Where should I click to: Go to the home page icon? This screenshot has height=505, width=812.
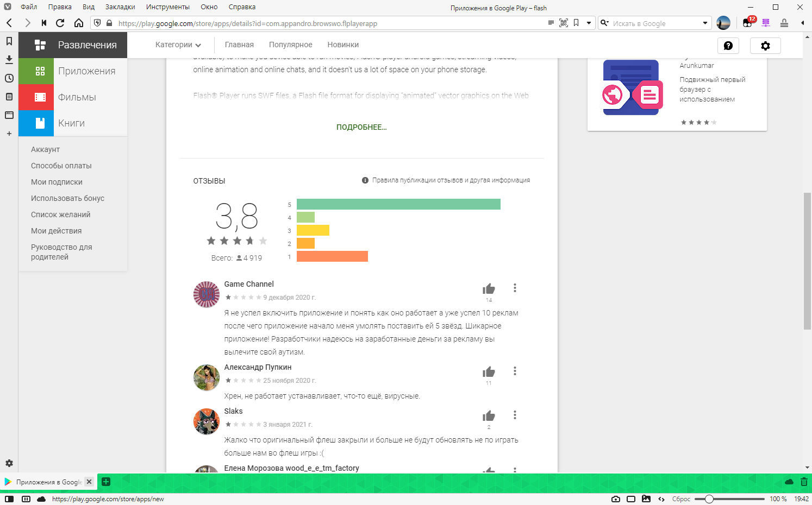tap(79, 23)
